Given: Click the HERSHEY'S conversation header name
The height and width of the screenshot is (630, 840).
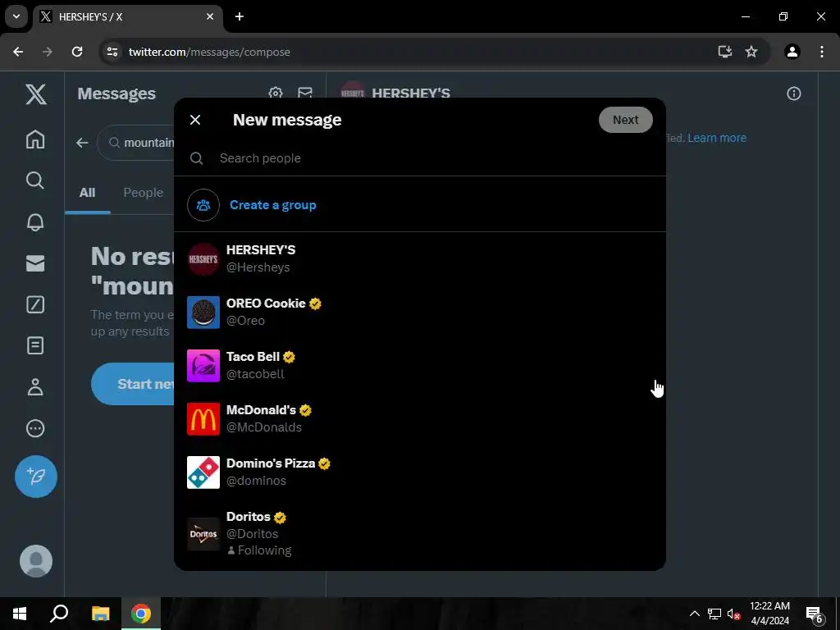Looking at the screenshot, I should pyautogui.click(x=411, y=94).
